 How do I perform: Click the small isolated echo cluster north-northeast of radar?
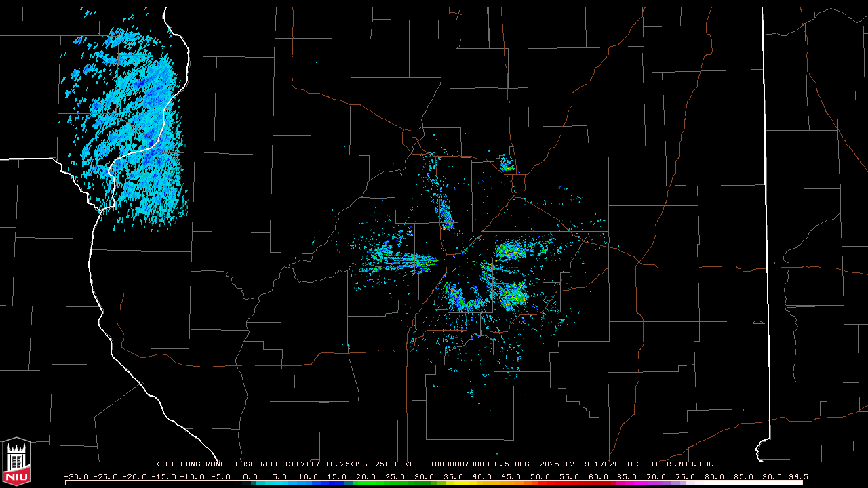[506, 163]
